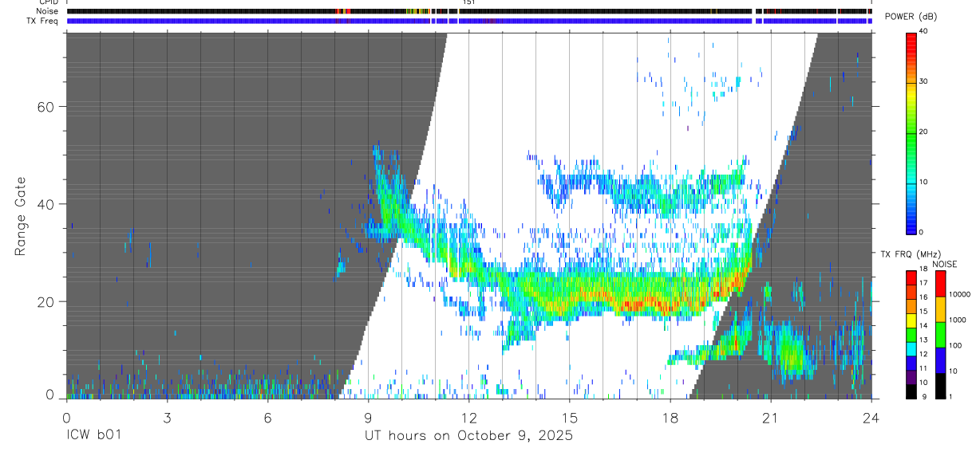Select the 'POWER (dB)' legend title
980x452 pixels.
[911, 17]
